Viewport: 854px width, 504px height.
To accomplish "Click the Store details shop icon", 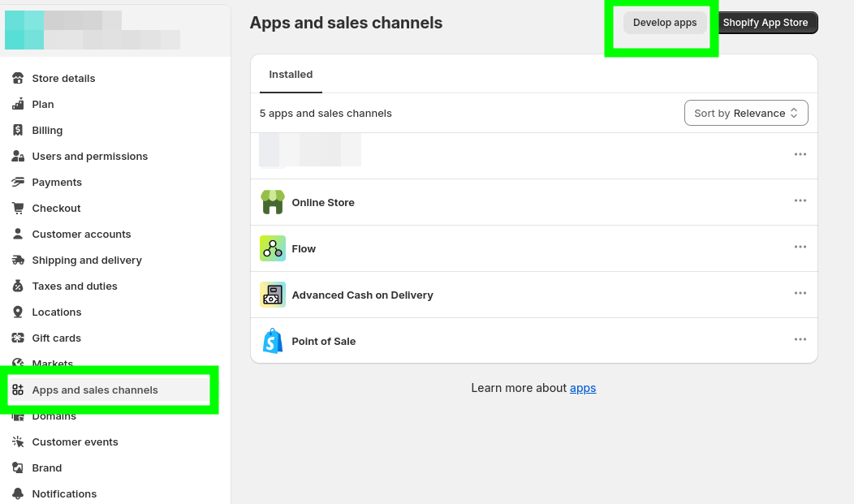I will 18,79.
